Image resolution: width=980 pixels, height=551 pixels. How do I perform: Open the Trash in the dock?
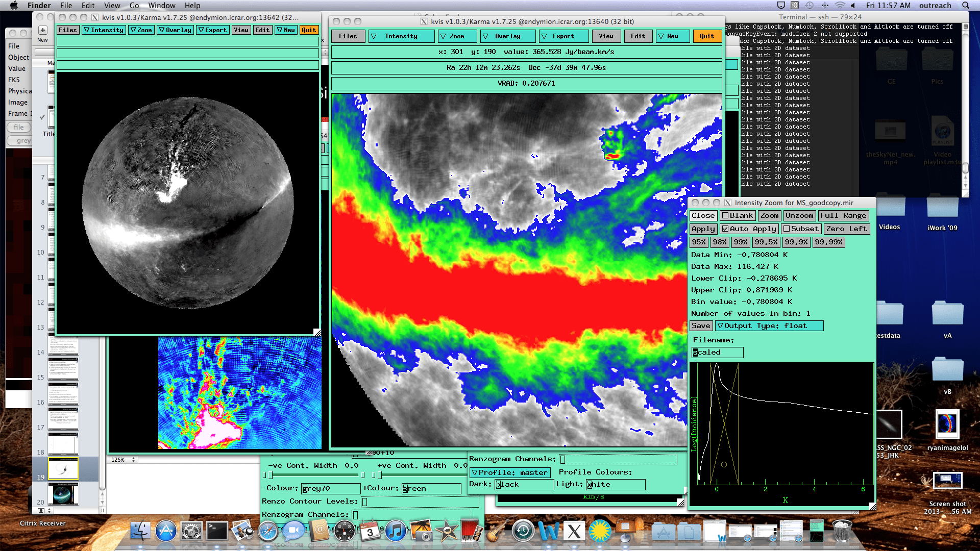(842, 531)
